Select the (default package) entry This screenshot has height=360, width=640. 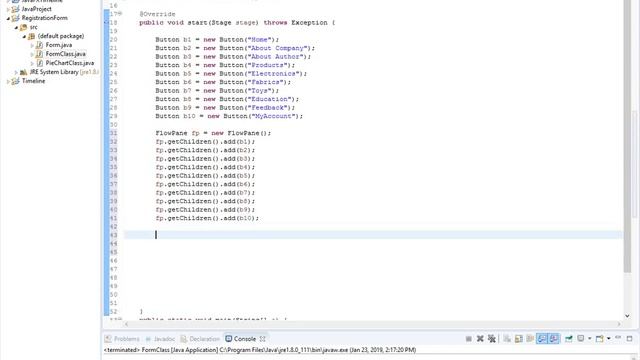(x=61, y=36)
